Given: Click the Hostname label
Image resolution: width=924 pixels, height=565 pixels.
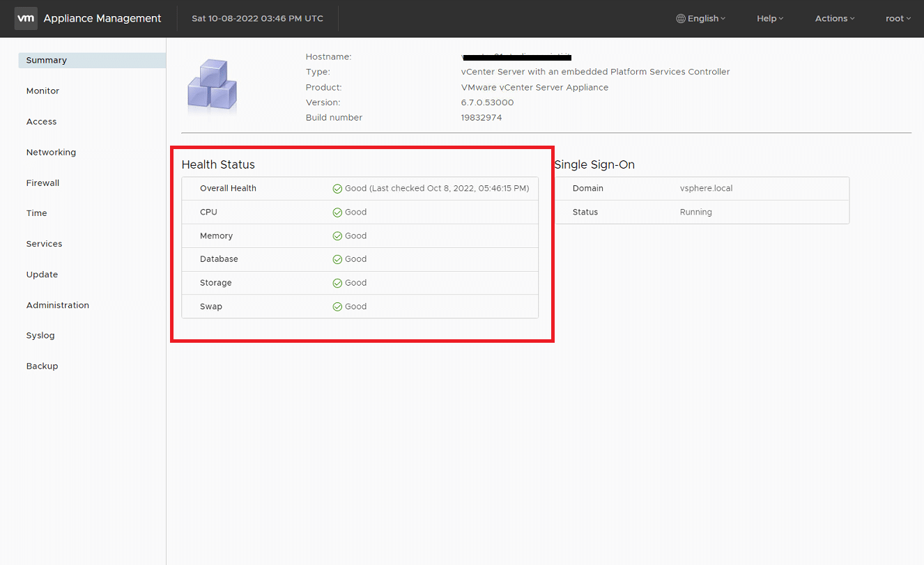Looking at the screenshot, I should (329, 57).
